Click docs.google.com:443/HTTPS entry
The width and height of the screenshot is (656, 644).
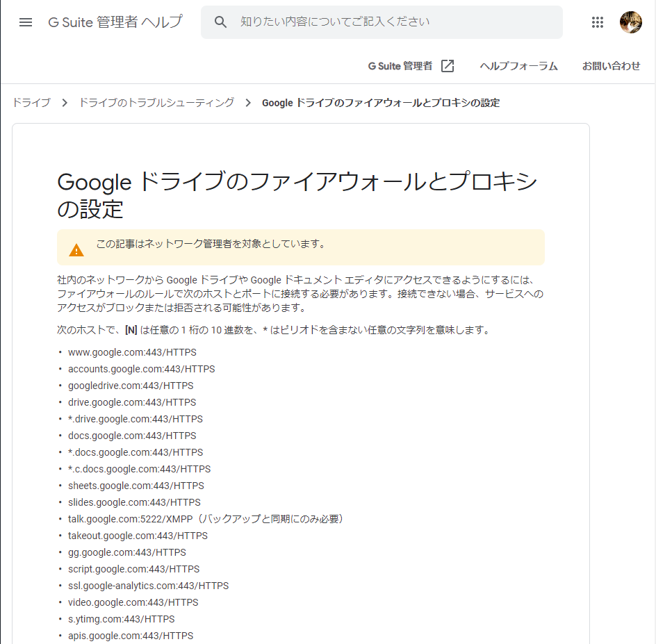[x=132, y=436]
